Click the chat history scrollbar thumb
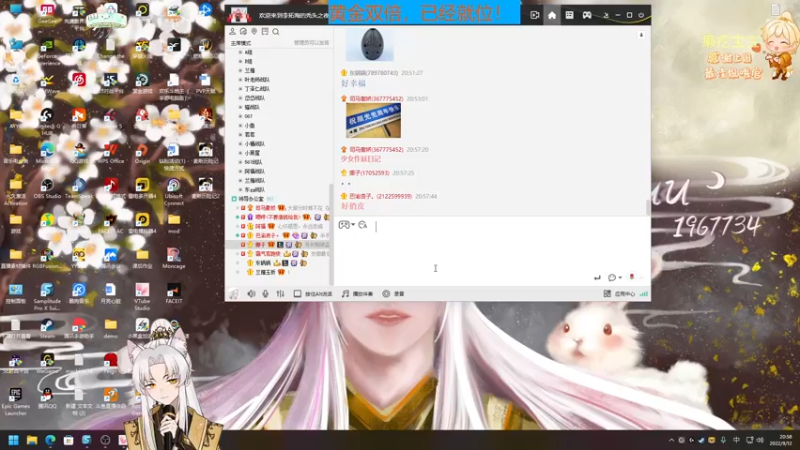The width and height of the screenshot is (800, 450). [x=648, y=207]
